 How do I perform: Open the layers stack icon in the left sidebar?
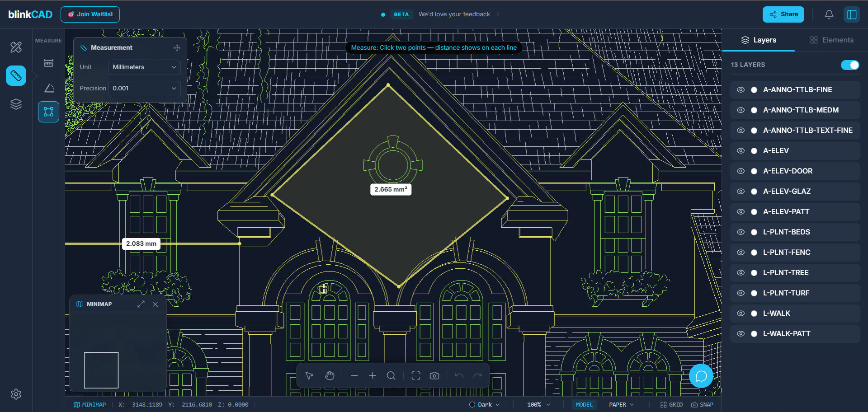16,104
